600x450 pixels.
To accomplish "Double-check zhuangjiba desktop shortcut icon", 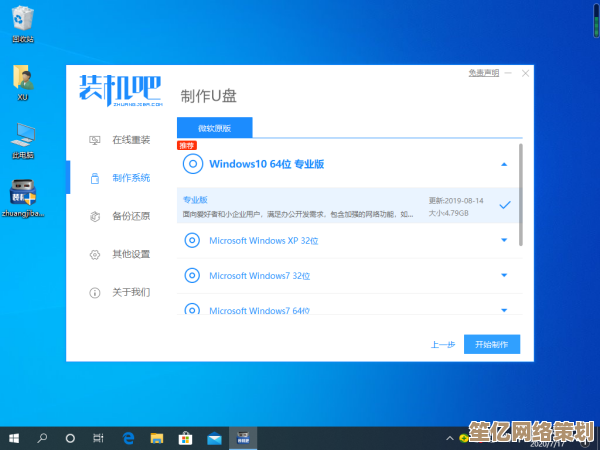I will [22, 194].
